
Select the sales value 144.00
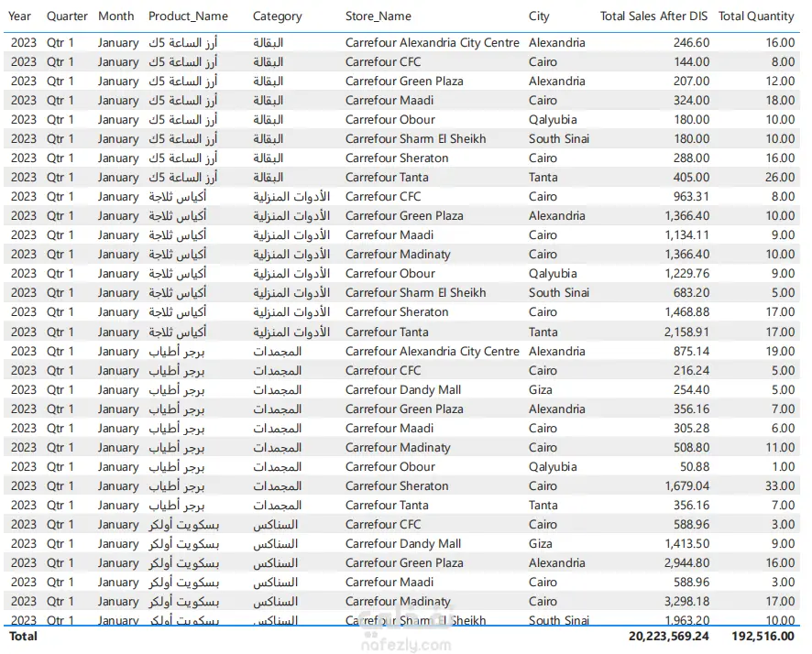(691, 61)
